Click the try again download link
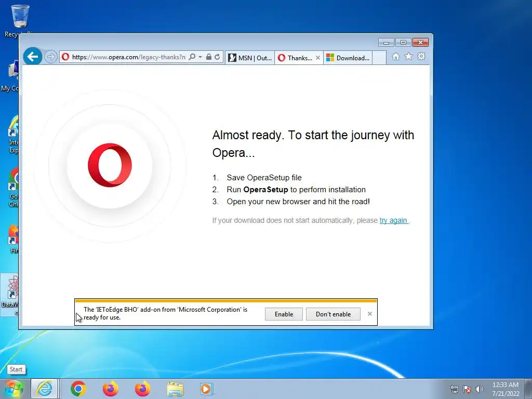Screen dimensions: 532x399 tap(394, 220)
